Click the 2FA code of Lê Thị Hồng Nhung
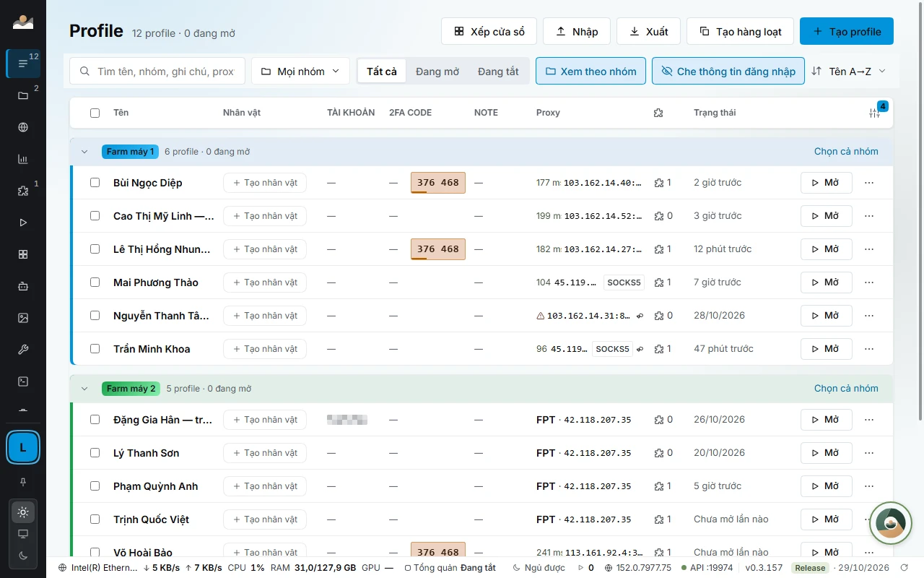The image size is (924, 578). (x=438, y=249)
